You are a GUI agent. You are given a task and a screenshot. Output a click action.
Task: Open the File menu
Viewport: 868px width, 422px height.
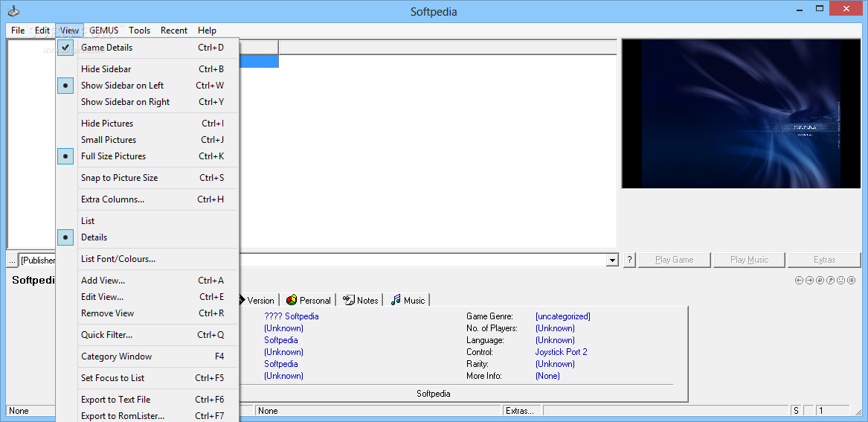tap(18, 31)
